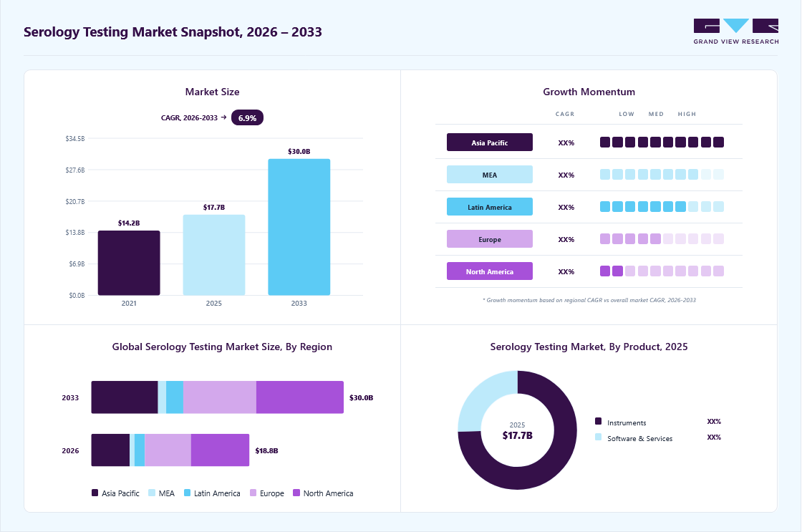Image resolution: width=802 pixels, height=532 pixels.
Task: Click the Asia Pacific region label
Action: 490,142
